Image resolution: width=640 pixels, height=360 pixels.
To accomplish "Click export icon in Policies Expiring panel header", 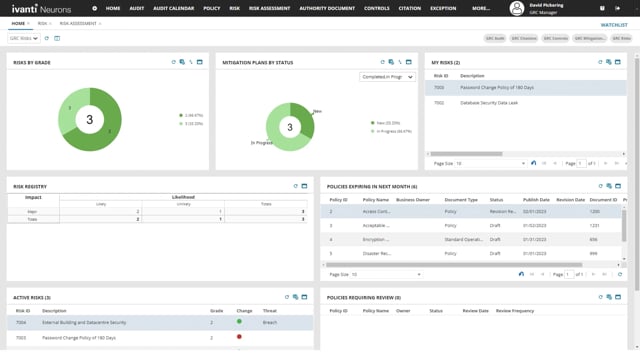I will point(609,186).
